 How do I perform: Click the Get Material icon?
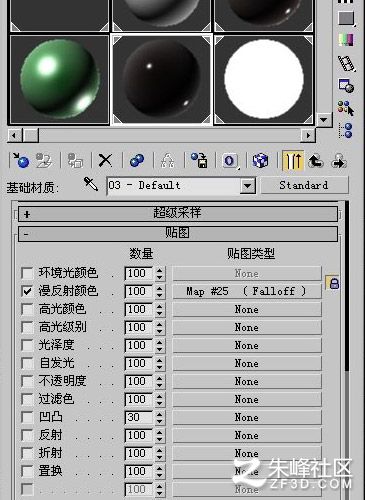tap(21, 161)
